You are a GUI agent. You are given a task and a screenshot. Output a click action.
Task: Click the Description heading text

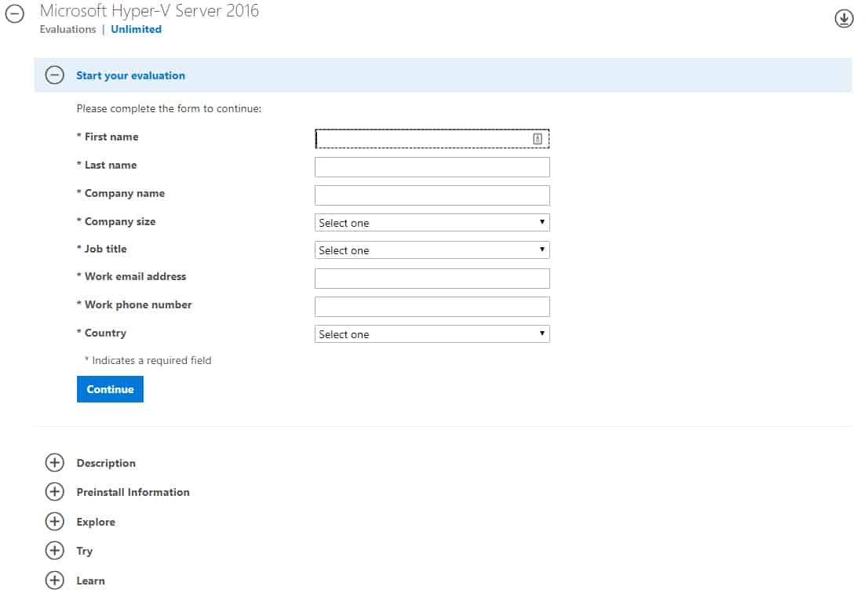pos(106,463)
